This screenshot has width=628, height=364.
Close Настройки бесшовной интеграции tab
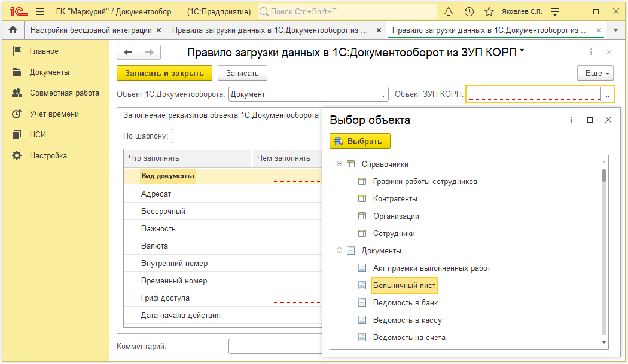click(x=158, y=30)
